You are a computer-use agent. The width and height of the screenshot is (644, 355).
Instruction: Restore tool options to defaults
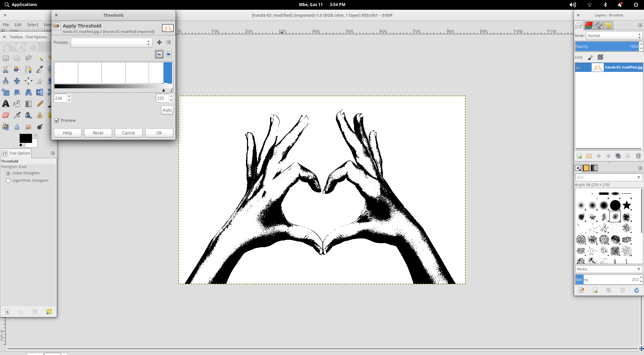point(49,312)
